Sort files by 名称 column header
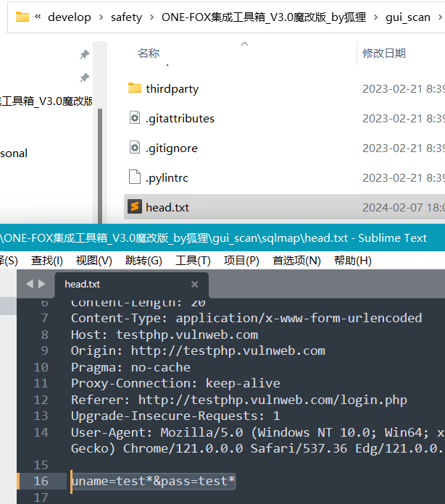This screenshot has height=504, width=445. (149, 53)
